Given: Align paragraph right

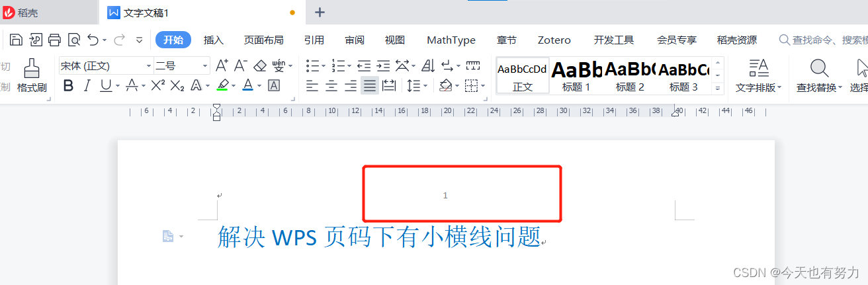Looking at the screenshot, I should (x=351, y=85).
